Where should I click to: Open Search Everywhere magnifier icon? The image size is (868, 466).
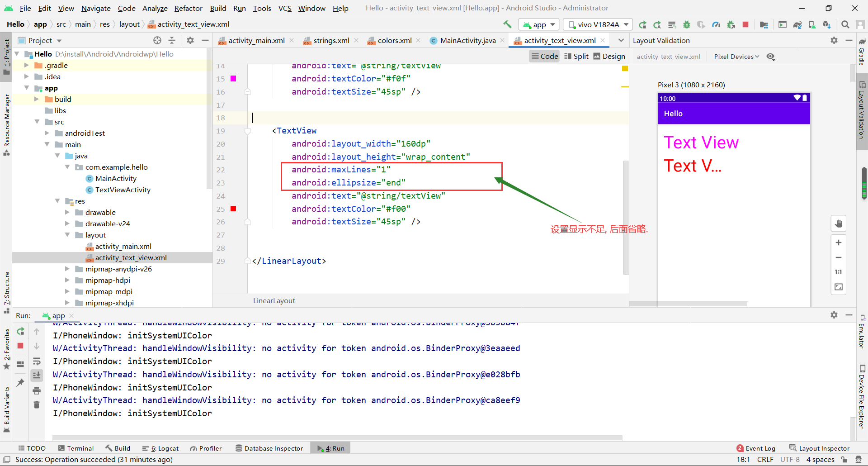(x=845, y=24)
